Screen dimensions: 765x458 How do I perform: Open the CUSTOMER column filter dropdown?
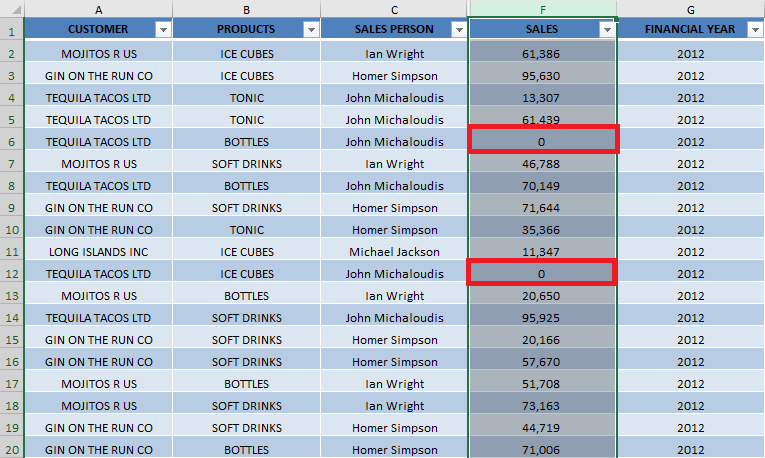[163, 30]
